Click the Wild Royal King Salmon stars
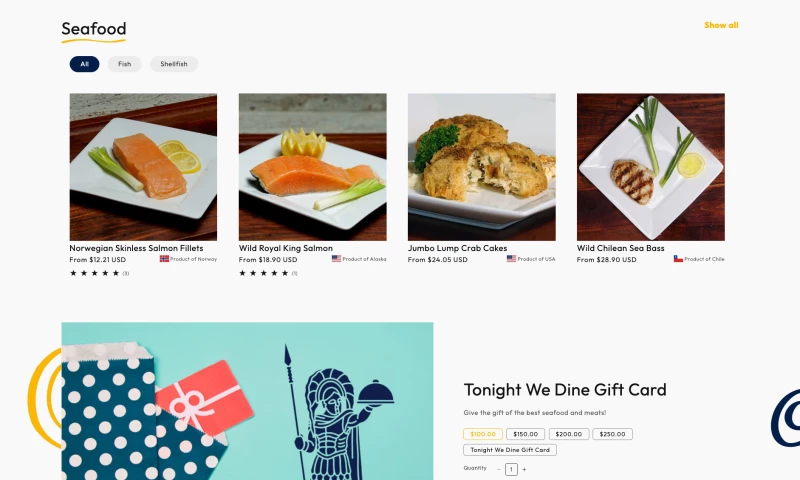Viewport: 800px width, 480px height. [264, 273]
